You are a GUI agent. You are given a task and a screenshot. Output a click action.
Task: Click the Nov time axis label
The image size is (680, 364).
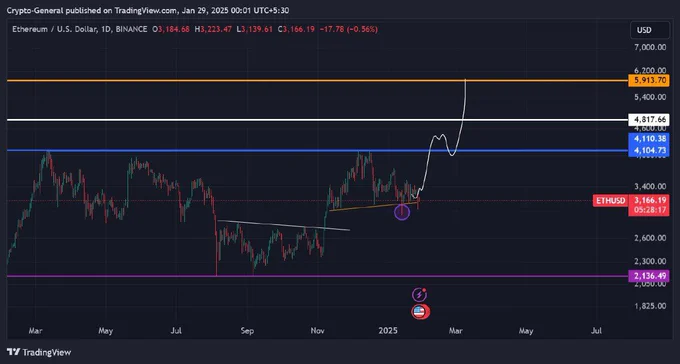point(318,331)
